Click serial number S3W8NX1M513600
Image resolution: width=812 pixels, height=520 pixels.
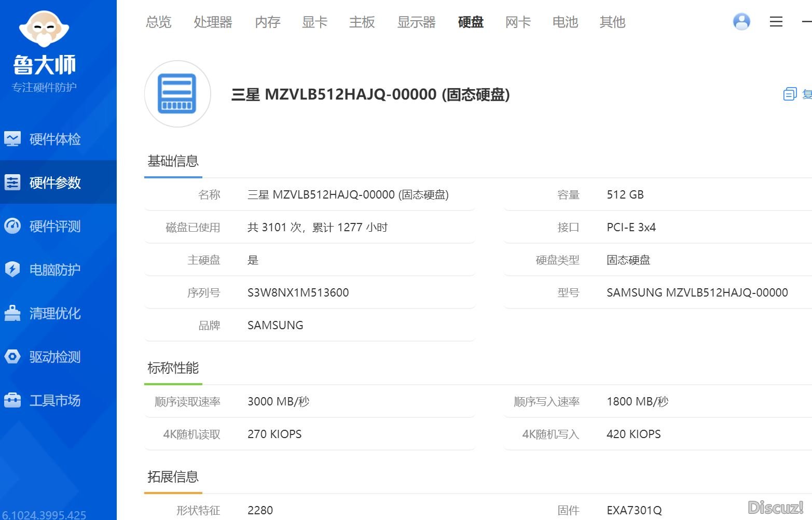pyautogui.click(x=298, y=292)
